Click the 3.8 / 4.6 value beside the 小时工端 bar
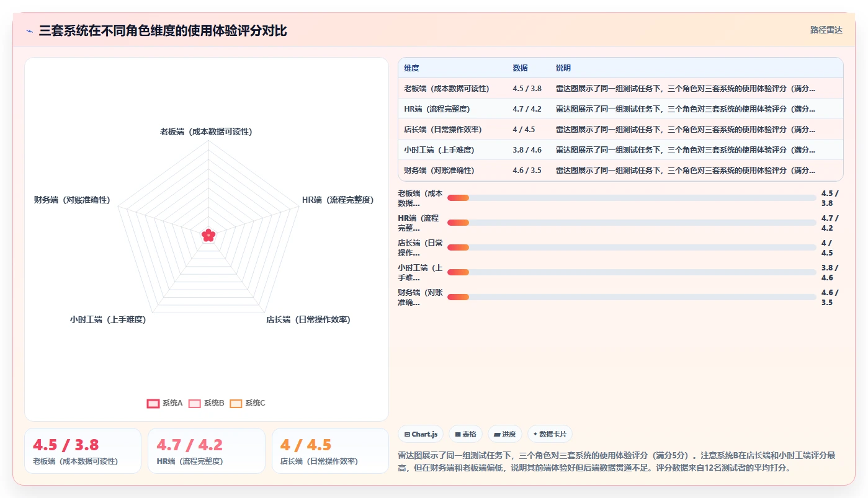Viewport: 868px width, 498px height. pyautogui.click(x=830, y=273)
